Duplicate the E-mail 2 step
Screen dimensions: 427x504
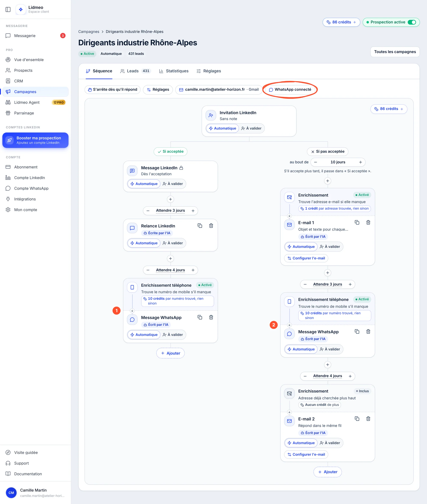[357, 419]
